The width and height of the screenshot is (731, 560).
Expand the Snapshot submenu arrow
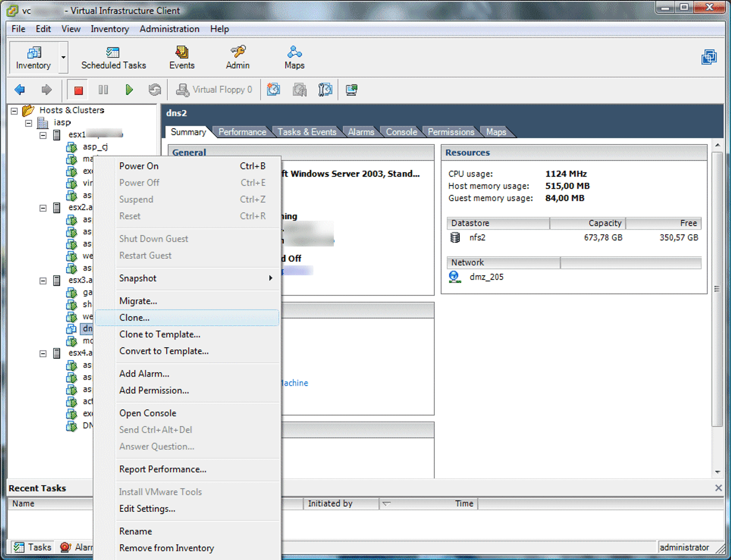click(x=270, y=278)
